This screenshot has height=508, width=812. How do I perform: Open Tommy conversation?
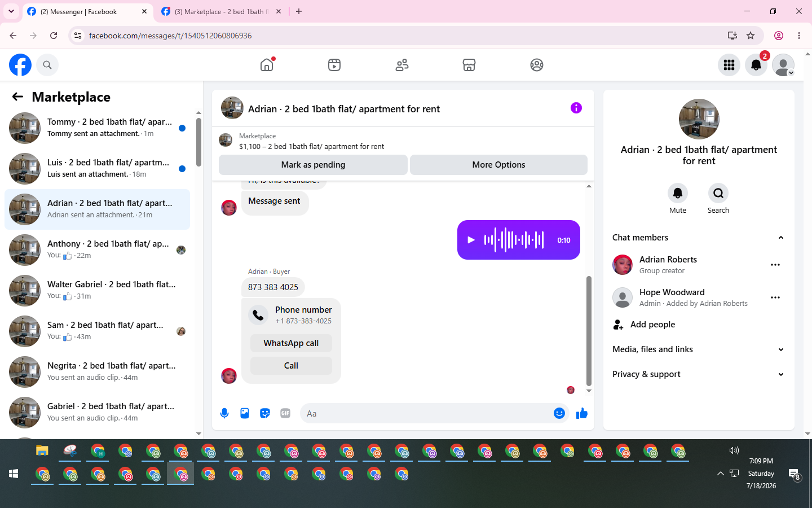pyautogui.click(x=97, y=128)
